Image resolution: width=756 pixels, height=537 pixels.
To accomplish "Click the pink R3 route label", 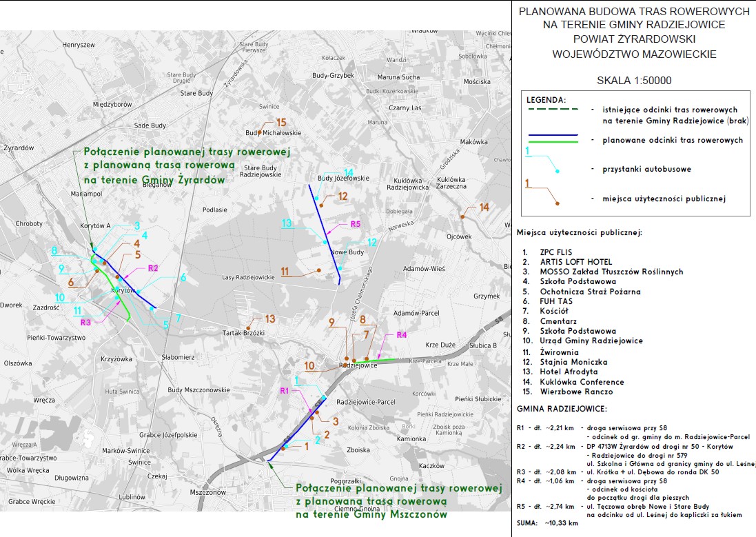I will (86, 322).
